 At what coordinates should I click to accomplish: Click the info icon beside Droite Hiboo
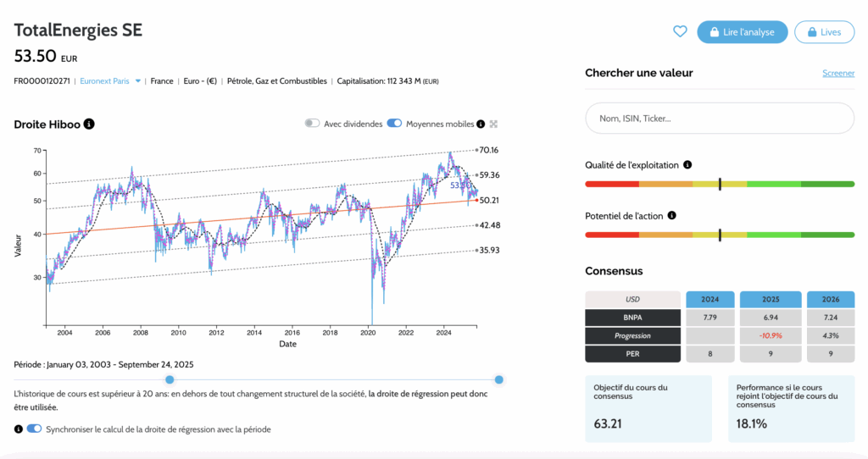click(x=90, y=124)
